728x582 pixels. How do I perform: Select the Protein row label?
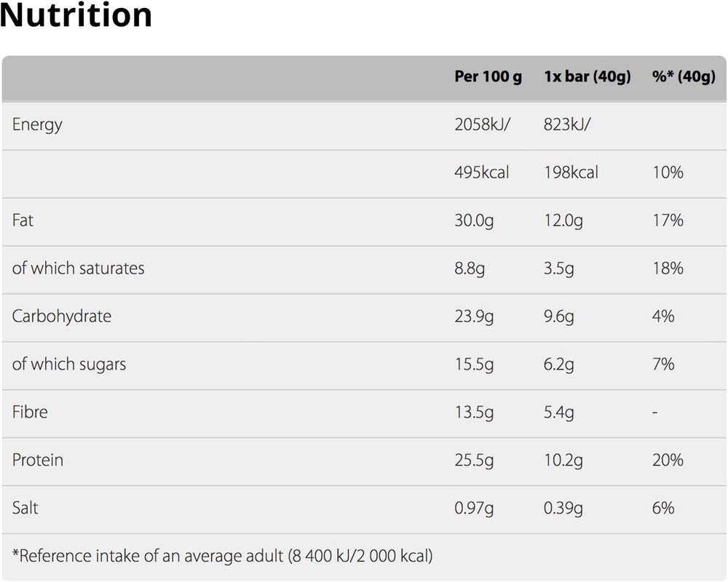pyautogui.click(x=38, y=461)
